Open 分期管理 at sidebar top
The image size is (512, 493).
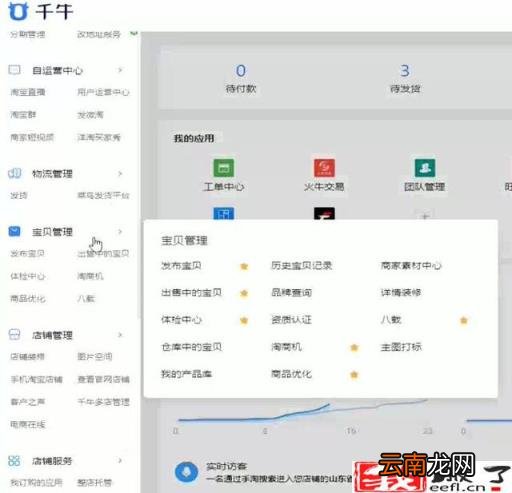pos(28,34)
